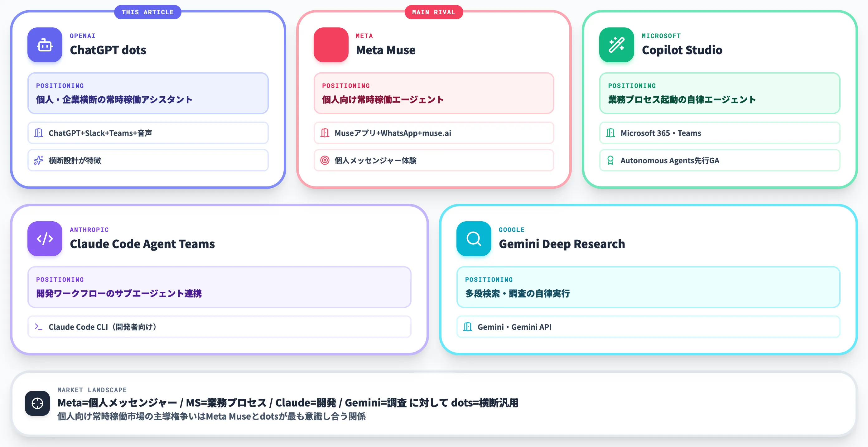Screen dimensions: 868x447
Task: Click the Autonomous Agents先行GA row text
Action: [669, 160]
